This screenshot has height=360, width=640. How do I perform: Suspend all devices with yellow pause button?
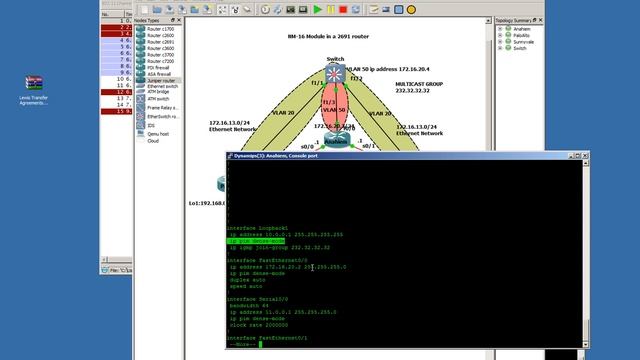tap(331, 9)
